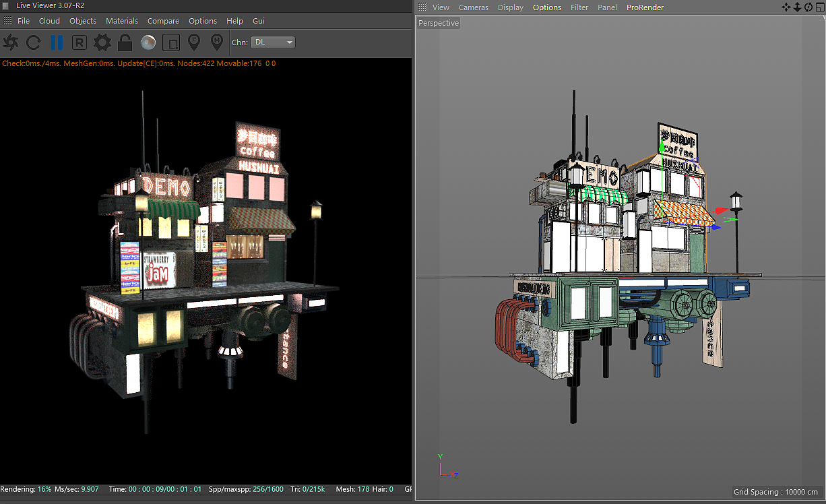This screenshot has height=504, width=826.
Task: Click Mesh 178 status value
Action: (x=353, y=489)
